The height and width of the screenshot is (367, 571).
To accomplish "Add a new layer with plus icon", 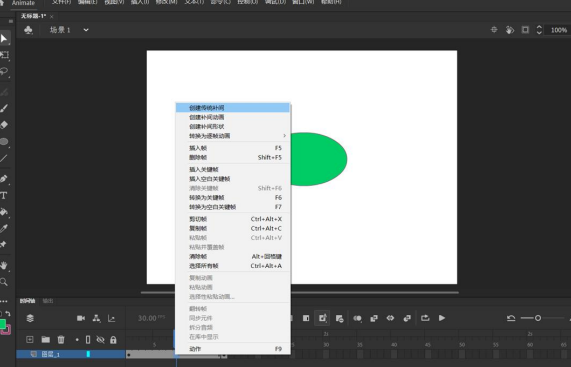I will coord(30,340).
